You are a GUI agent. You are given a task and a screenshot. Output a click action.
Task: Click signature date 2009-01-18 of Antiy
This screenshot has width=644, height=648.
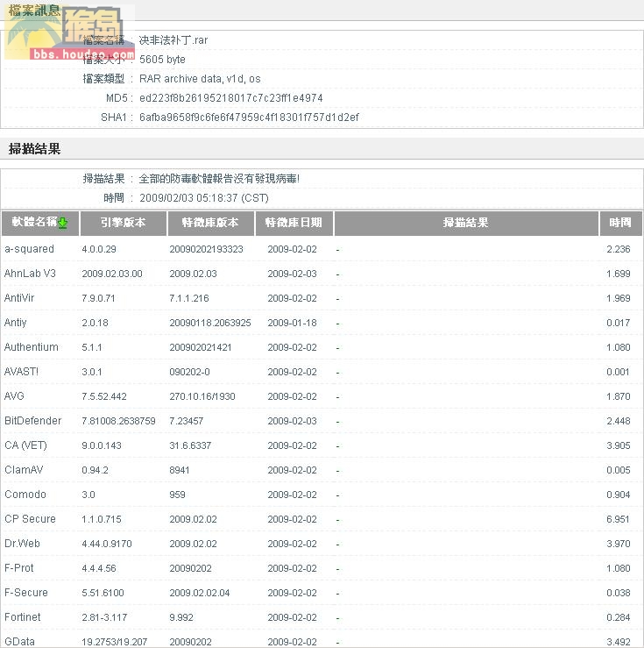293,323
